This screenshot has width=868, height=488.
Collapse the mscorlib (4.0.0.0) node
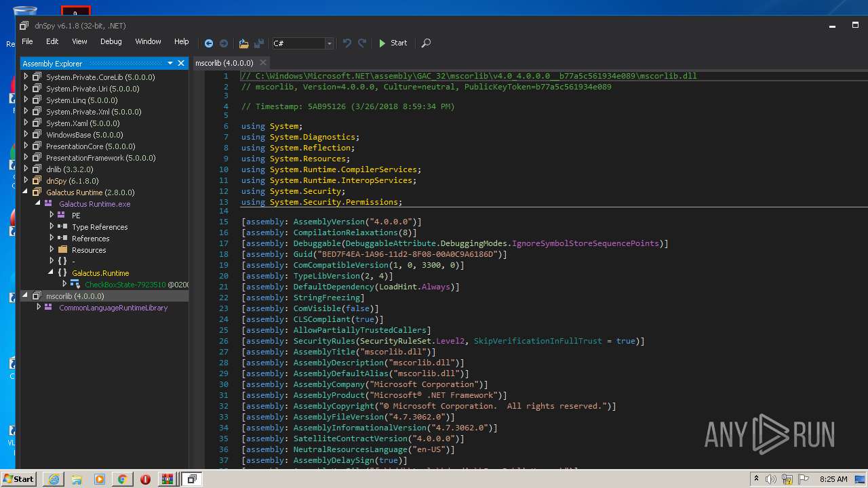tap(26, 296)
